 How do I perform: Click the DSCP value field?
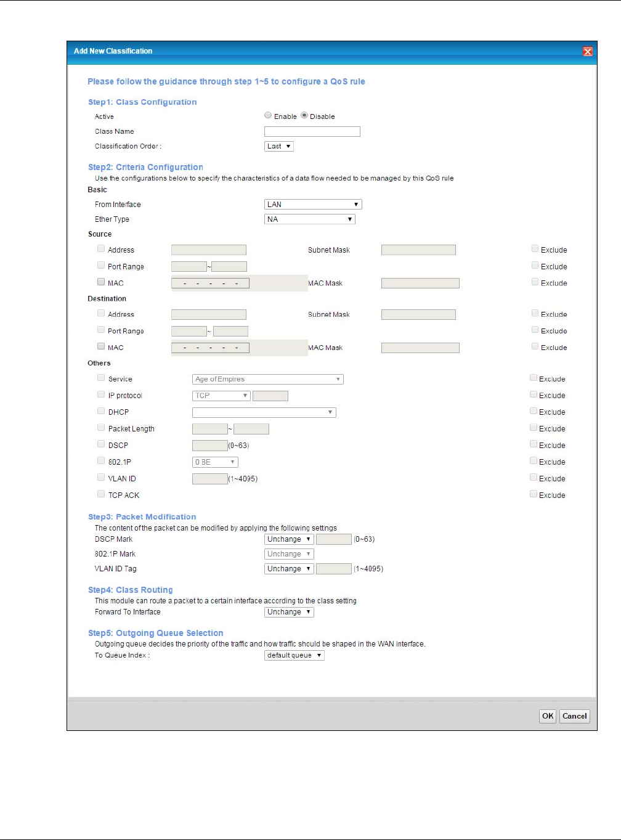click(210, 446)
